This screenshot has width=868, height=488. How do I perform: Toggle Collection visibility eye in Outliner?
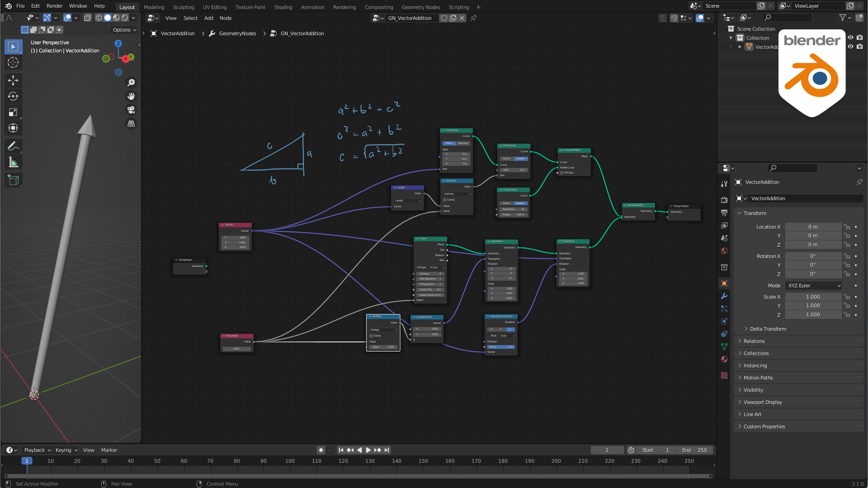coord(850,38)
